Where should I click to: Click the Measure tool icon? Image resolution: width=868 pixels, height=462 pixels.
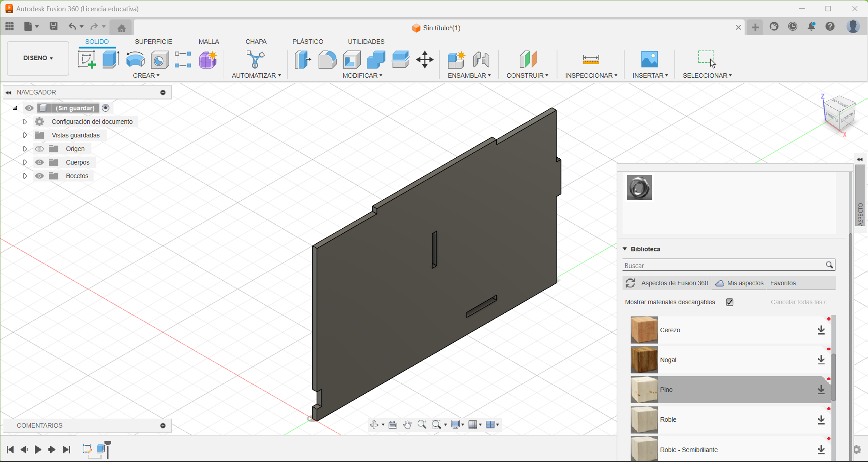[x=591, y=60]
